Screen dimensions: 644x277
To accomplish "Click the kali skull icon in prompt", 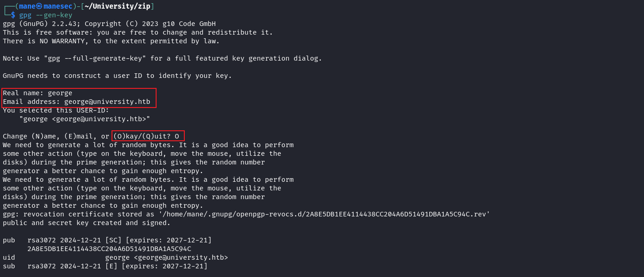I will 39,6.
